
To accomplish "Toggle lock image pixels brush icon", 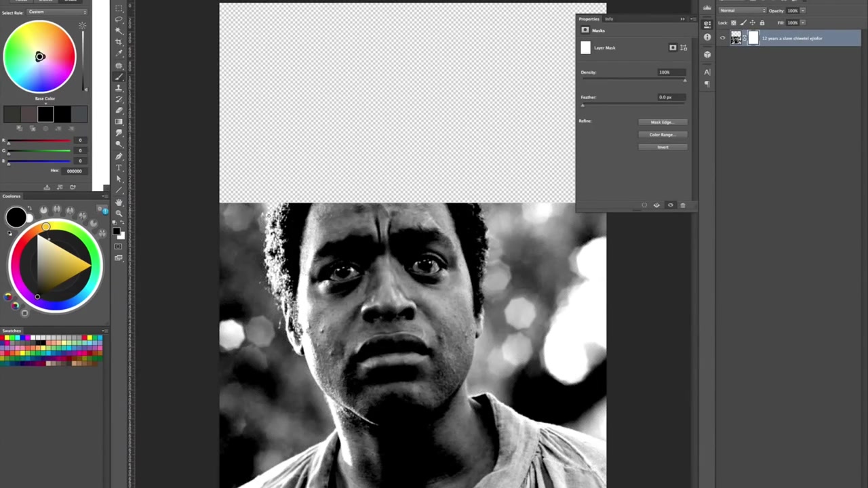I will tap(743, 23).
